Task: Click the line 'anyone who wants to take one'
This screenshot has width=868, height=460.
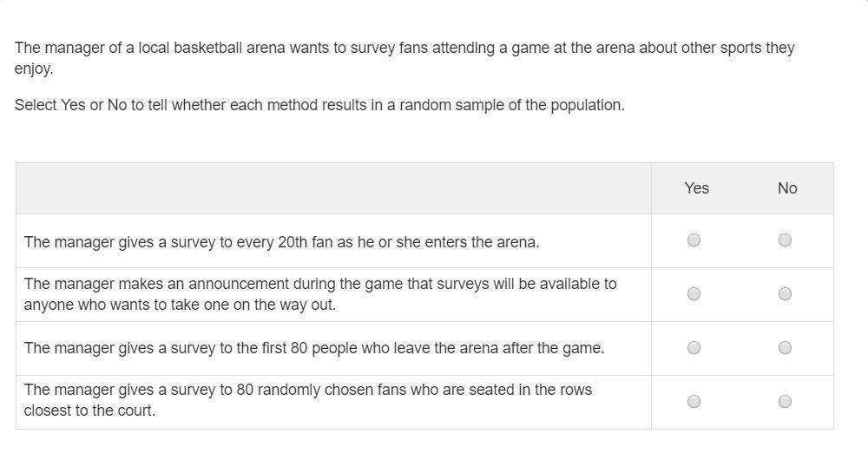Action: coord(180,305)
